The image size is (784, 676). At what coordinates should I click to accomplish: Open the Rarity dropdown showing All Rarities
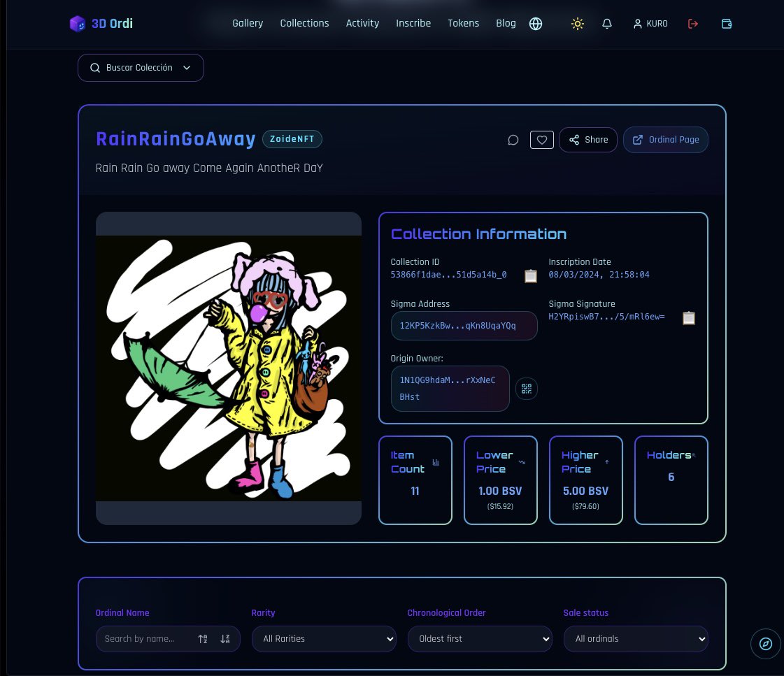pyautogui.click(x=324, y=638)
